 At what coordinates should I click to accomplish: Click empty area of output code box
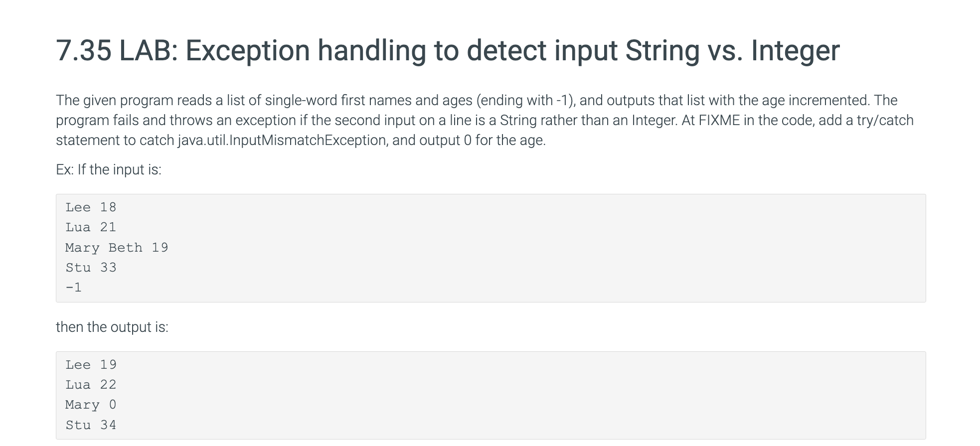tap(548, 395)
